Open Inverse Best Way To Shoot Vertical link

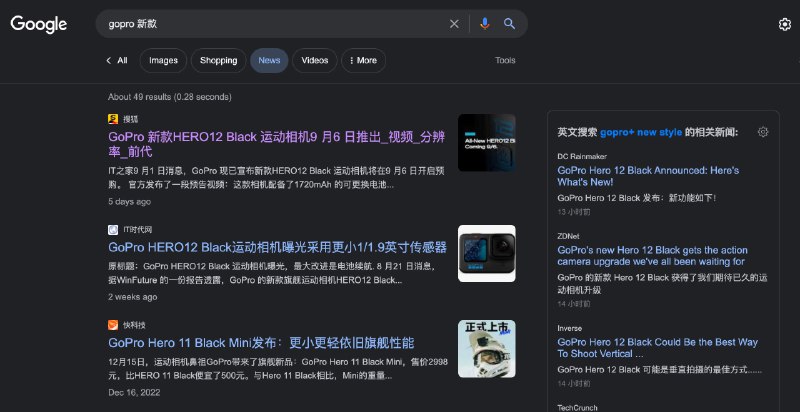click(x=658, y=348)
